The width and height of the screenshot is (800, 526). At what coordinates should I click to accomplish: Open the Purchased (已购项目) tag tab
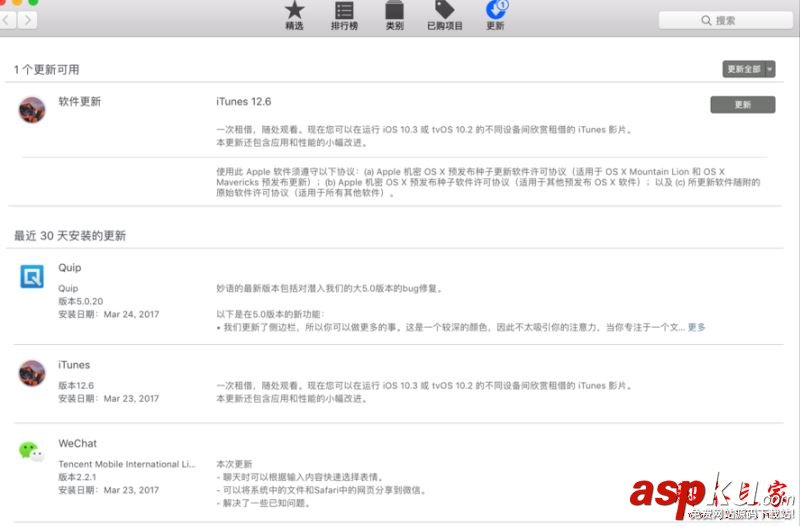444,15
